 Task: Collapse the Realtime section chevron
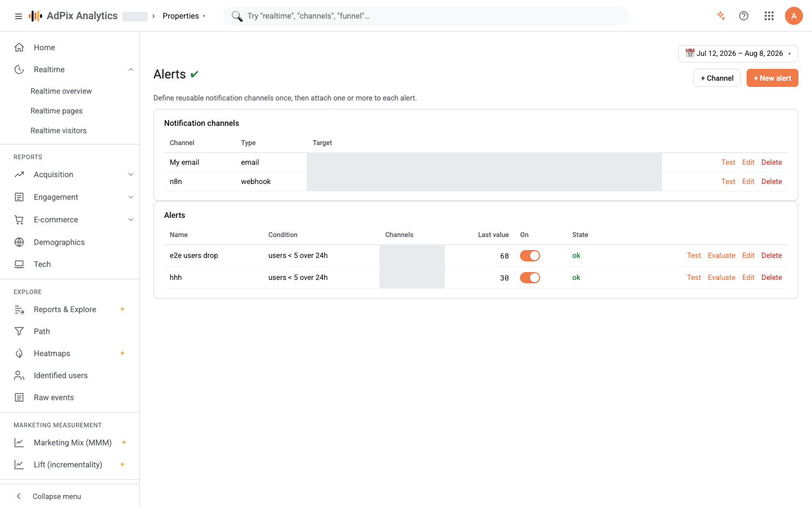(x=131, y=69)
